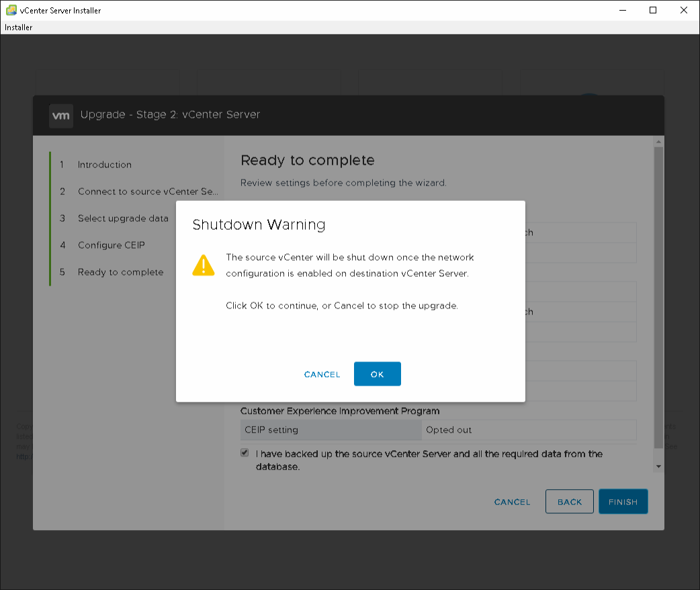Screen dimensions: 700x590
Task: Cancel the Shutdown Warning dialog
Action: (322, 374)
